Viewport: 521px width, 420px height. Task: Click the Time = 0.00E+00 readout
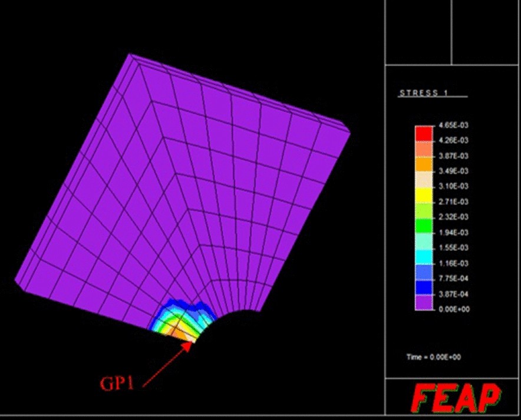pyautogui.click(x=434, y=357)
